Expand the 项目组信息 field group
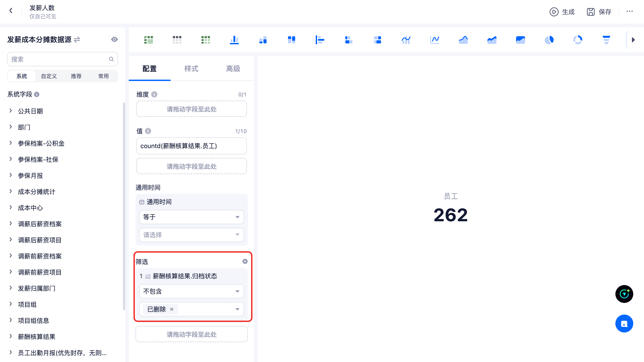The height and width of the screenshot is (362, 644). click(x=11, y=320)
